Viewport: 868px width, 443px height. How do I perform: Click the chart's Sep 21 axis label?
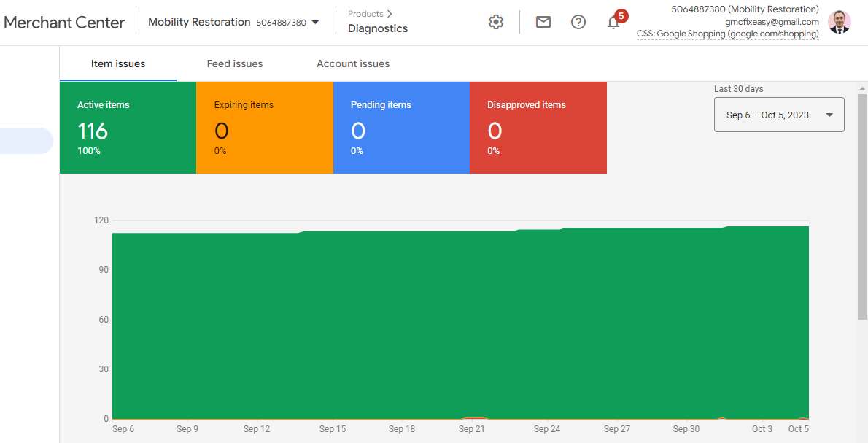[x=472, y=429]
